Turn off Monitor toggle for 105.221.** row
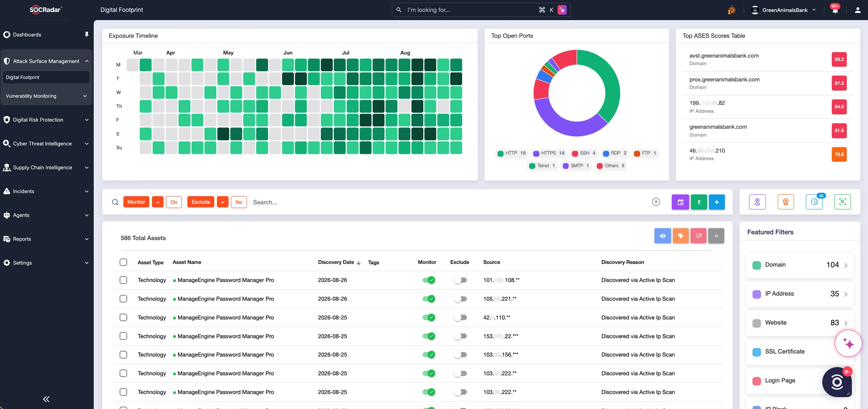The width and height of the screenshot is (868, 409). [x=429, y=299]
